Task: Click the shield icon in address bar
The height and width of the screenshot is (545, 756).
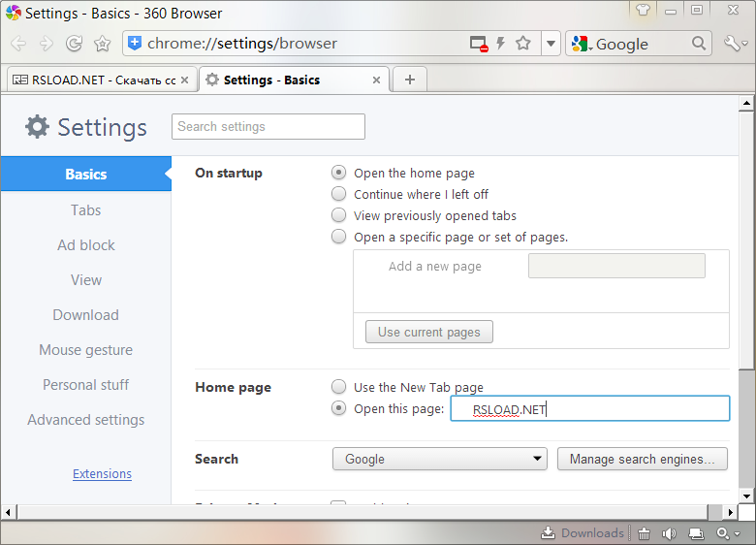Action: click(135, 43)
